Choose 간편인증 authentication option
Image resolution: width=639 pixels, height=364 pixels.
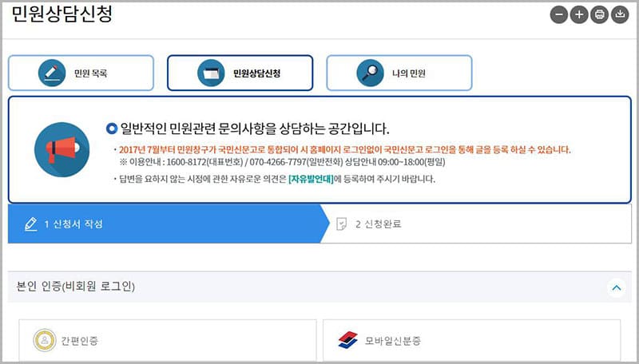[80, 341]
